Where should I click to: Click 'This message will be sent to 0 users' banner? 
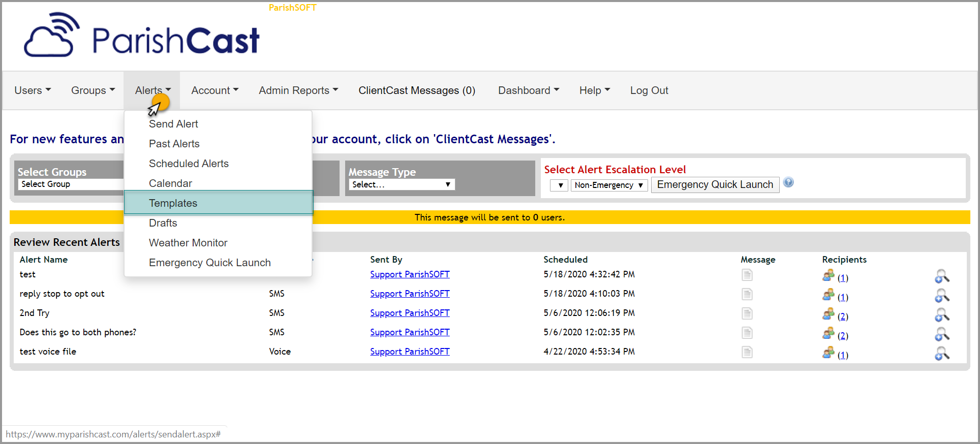[x=489, y=217]
